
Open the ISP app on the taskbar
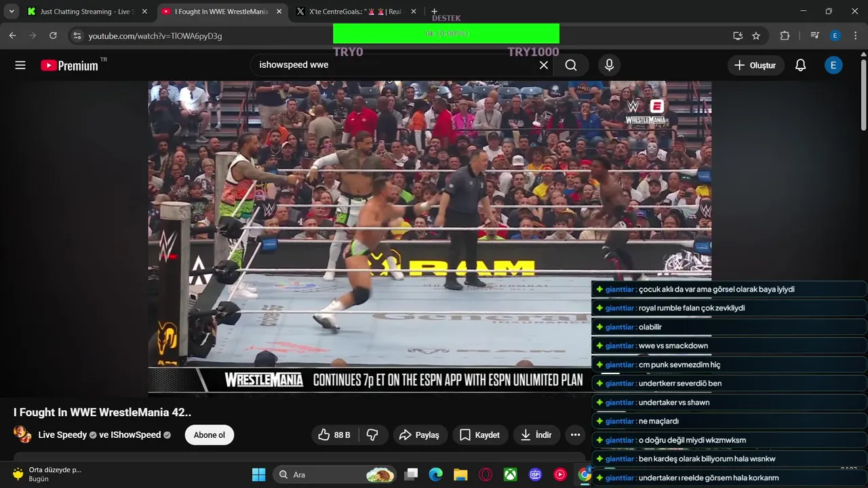(535, 474)
